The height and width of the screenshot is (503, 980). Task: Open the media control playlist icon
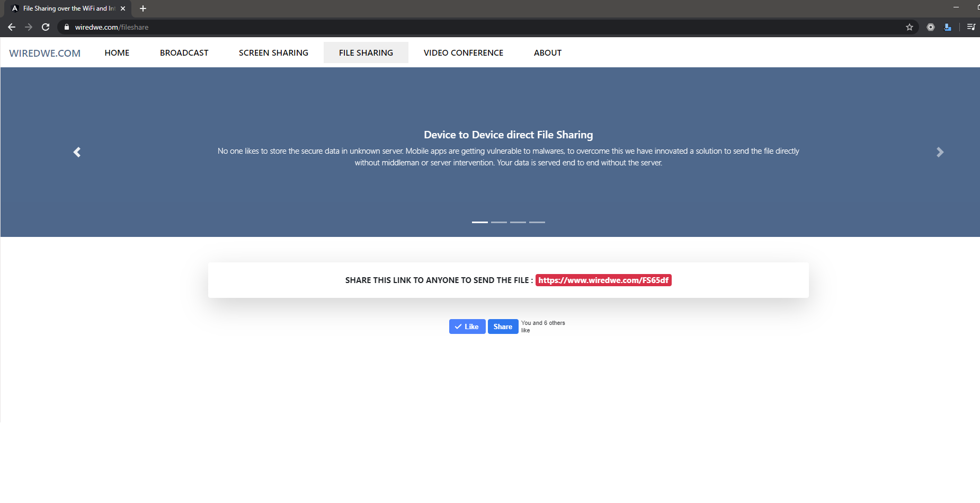(x=971, y=27)
